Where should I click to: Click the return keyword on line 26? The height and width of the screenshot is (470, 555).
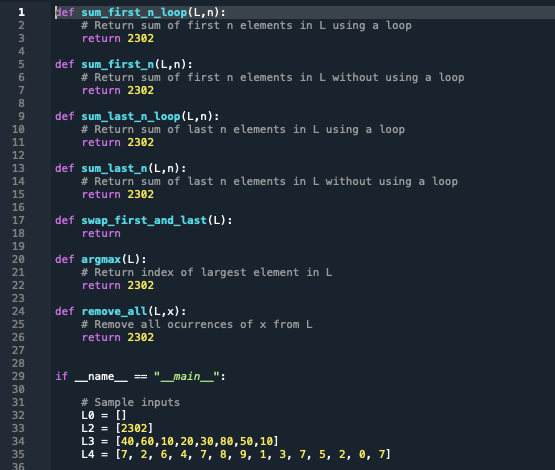point(101,337)
